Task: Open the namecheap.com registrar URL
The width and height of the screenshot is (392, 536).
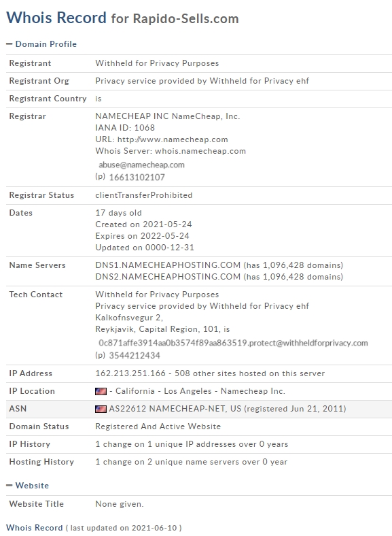Action: [x=173, y=139]
